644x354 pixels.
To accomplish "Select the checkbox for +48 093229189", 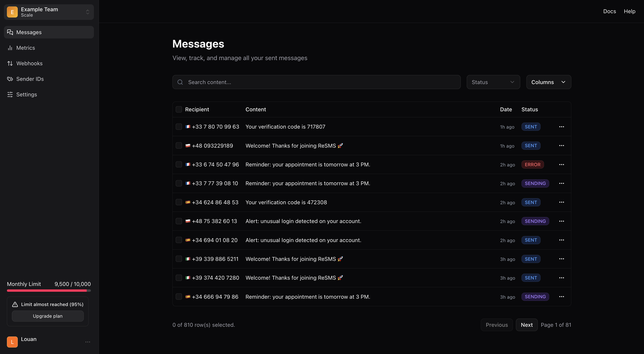I will tap(179, 145).
